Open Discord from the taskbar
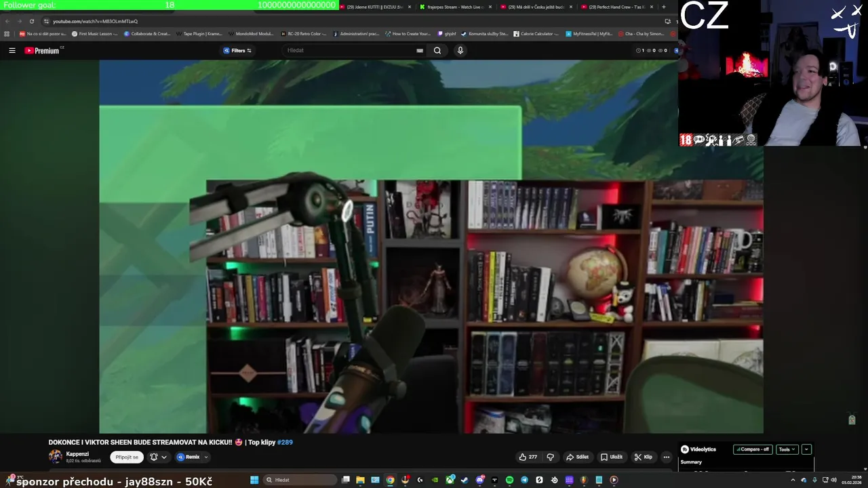The width and height of the screenshot is (868, 488). [479, 480]
